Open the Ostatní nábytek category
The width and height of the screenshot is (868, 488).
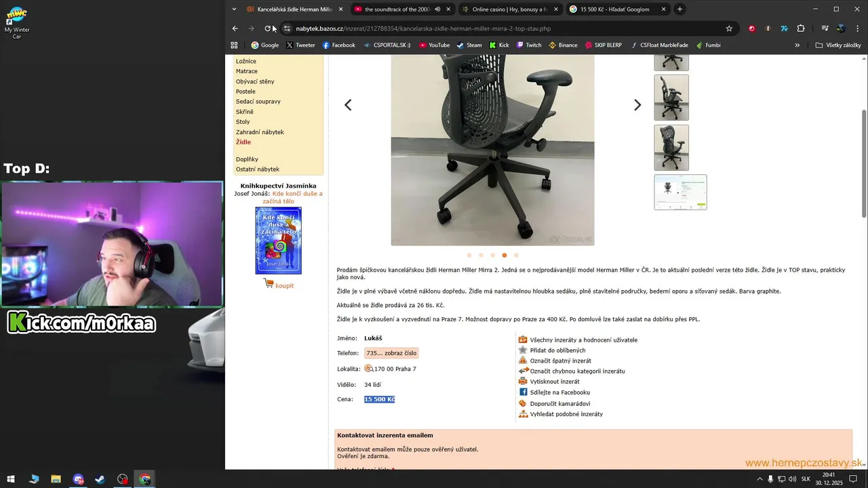click(258, 169)
